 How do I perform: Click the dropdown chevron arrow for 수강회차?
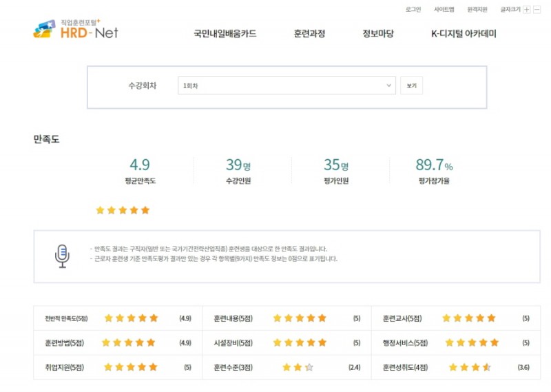(x=388, y=85)
